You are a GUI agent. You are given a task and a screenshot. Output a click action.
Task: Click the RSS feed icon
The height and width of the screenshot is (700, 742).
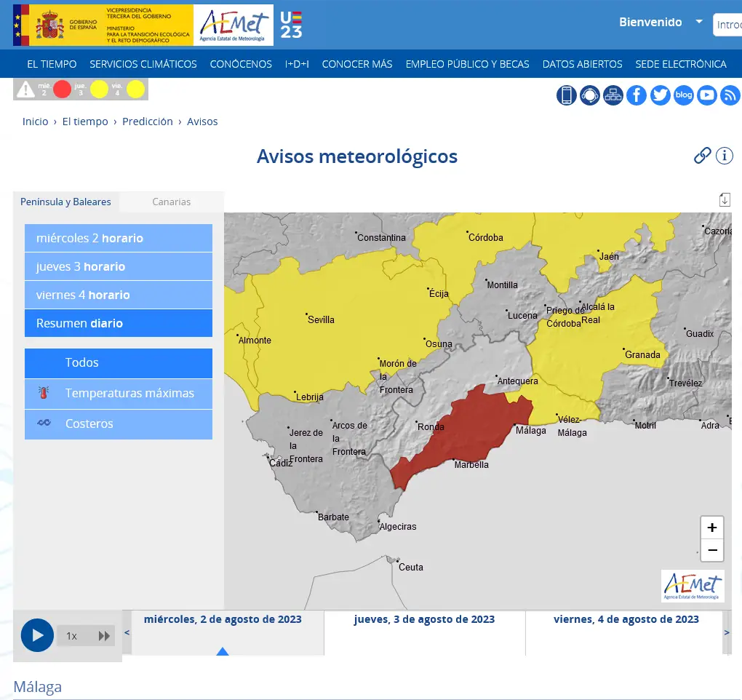(x=730, y=95)
